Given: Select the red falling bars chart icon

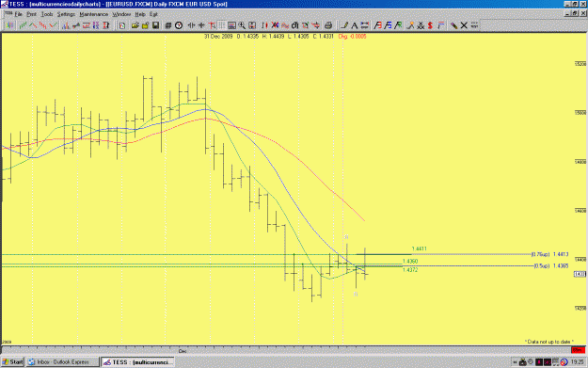Looking at the screenshot, I should click(43, 25).
